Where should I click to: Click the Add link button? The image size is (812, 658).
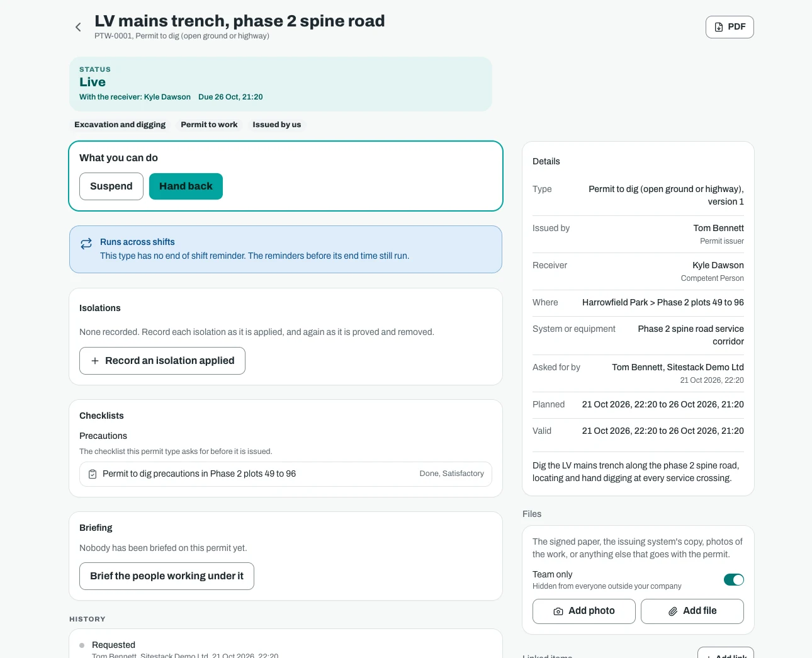click(x=726, y=653)
